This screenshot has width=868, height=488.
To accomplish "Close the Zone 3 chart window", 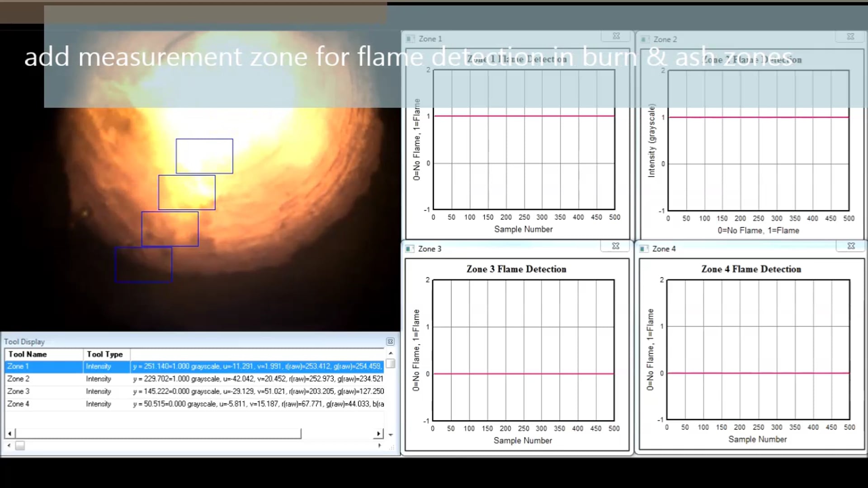I will 615,246.
